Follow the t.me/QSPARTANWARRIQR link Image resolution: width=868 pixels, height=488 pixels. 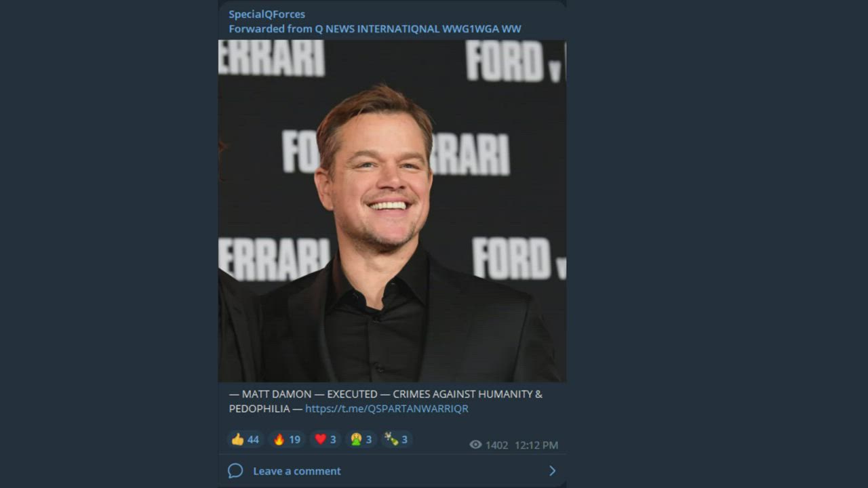[387, 409]
